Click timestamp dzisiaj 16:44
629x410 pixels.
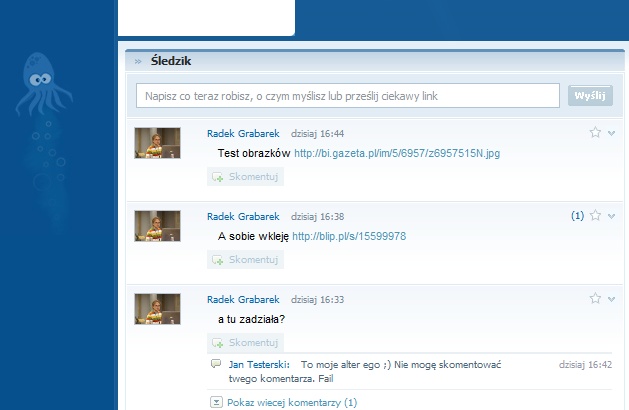(x=317, y=134)
